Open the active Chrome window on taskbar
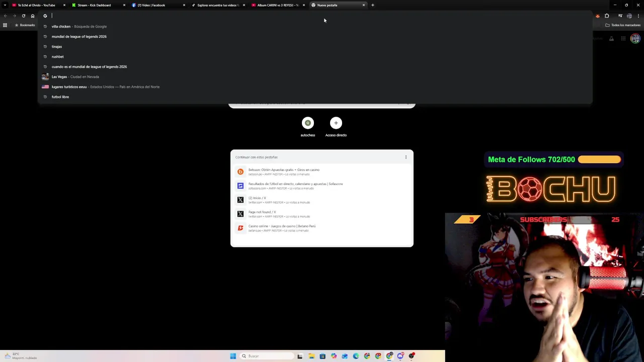This screenshot has width=644, height=362. (x=389, y=356)
